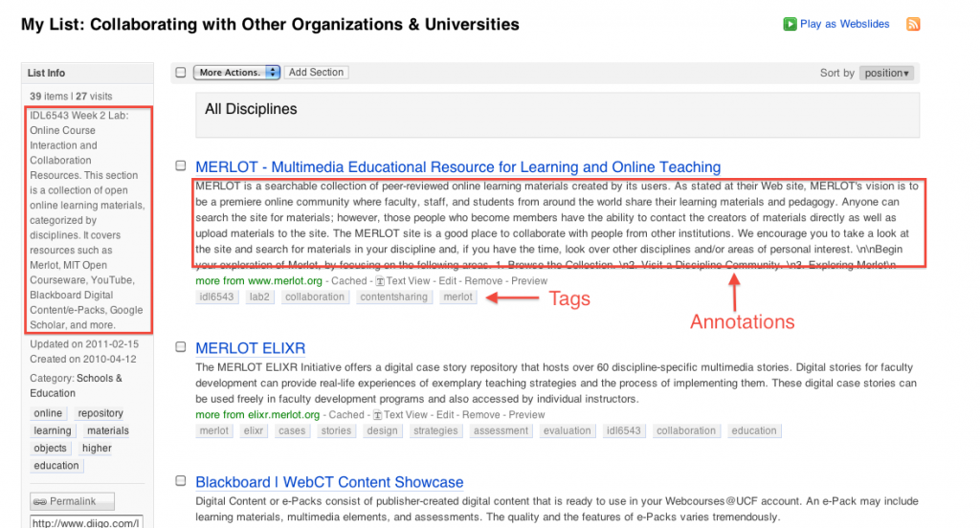Viewport: 980px width, 528px height.
Task: Click Remove under MERLOT ELIXR entry
Action: click(x=481, y=415)
